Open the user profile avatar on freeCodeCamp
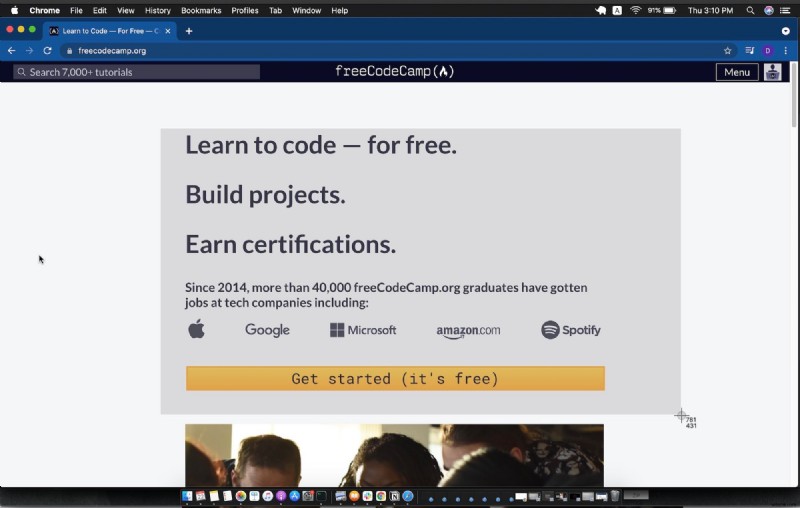800x508 pixels. (x=772, y=72)
